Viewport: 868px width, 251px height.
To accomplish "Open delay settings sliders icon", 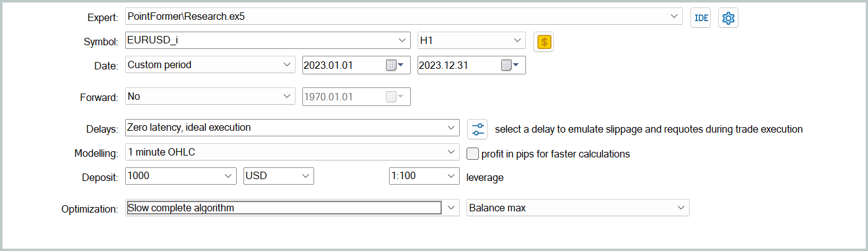I will pos(478,128).
